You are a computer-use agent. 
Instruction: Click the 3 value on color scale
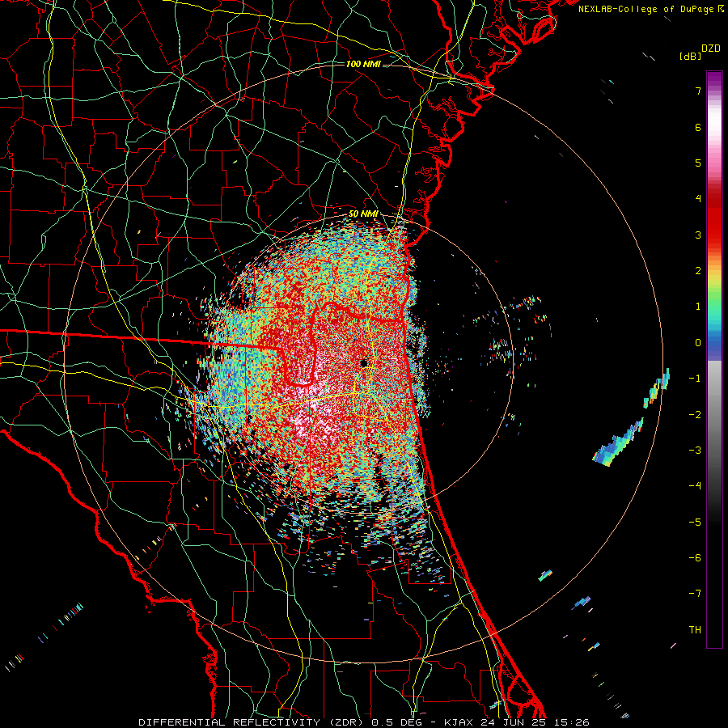[x=698, y=235]
